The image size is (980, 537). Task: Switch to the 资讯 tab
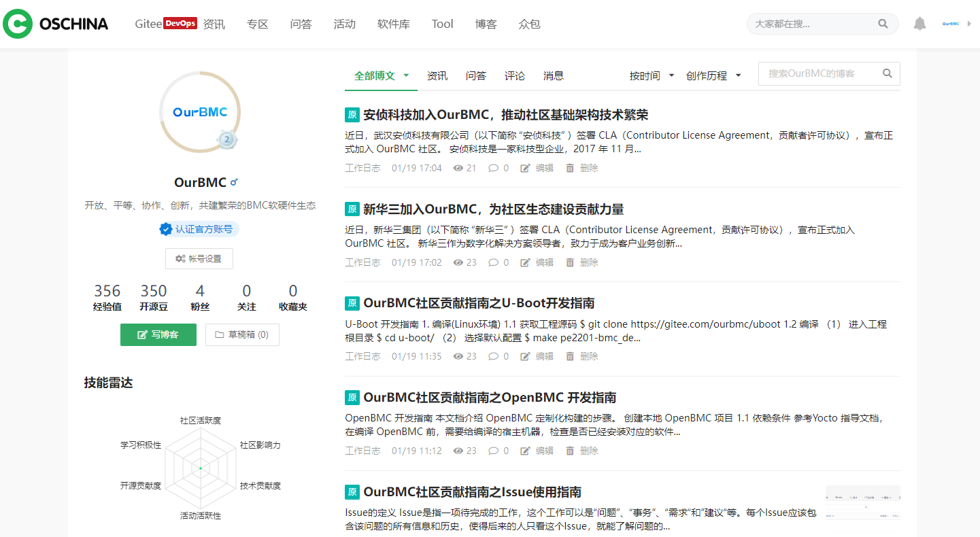click(x=437, y=75)
